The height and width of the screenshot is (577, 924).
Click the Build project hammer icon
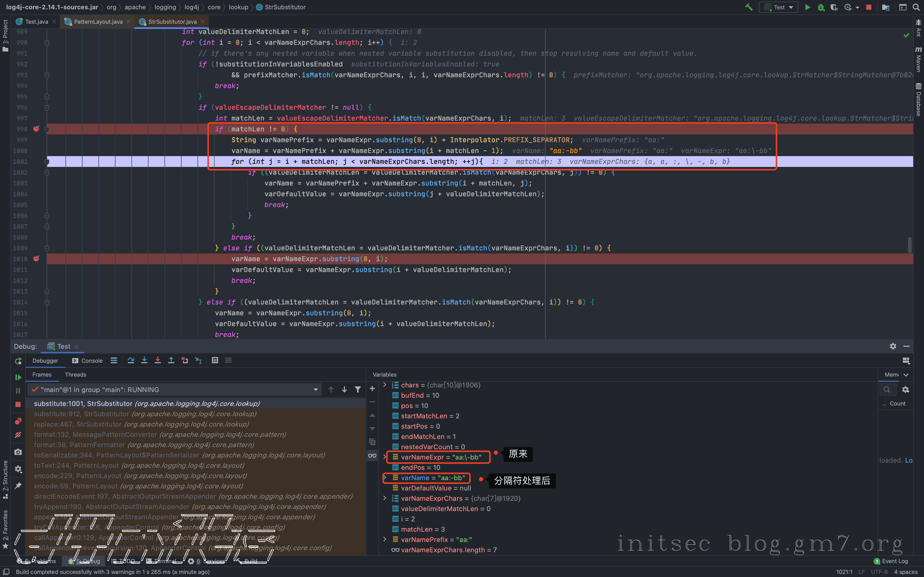(x=749, y=7)
